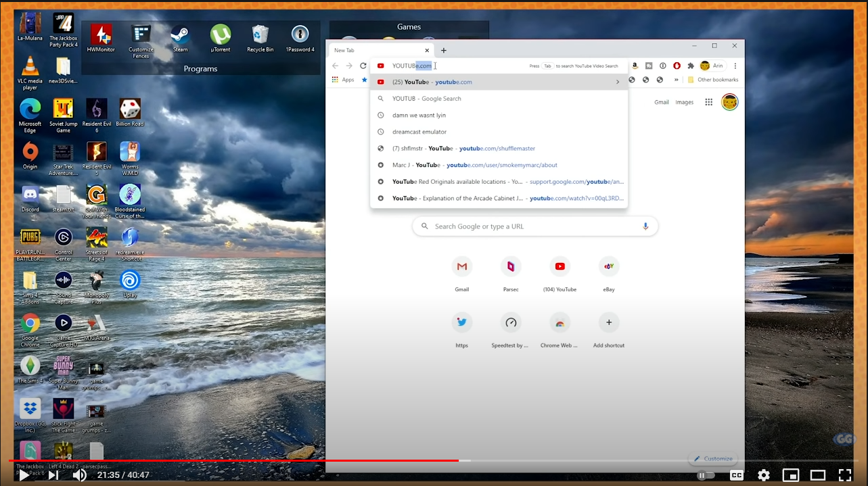Open The Jackbox Party Pack 4 shortcut
Viewport: 868px width, 486px height.
pyautogui.click(x=63, y=30)
